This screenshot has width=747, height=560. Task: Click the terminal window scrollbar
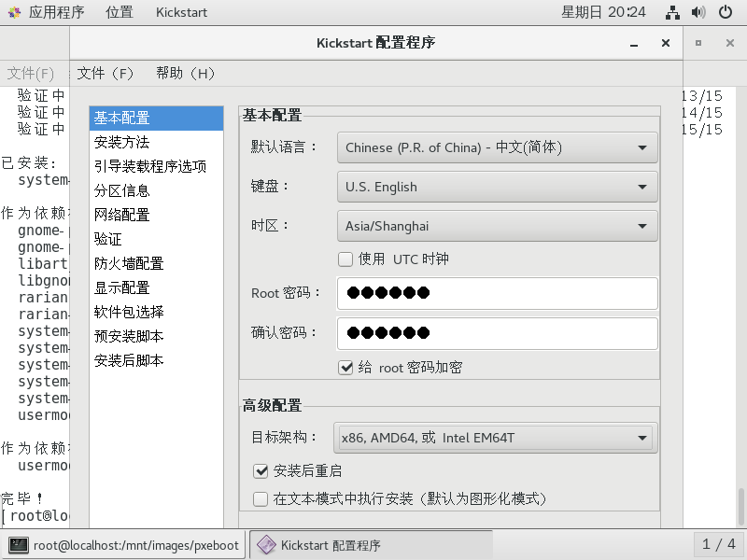(741, 506)
